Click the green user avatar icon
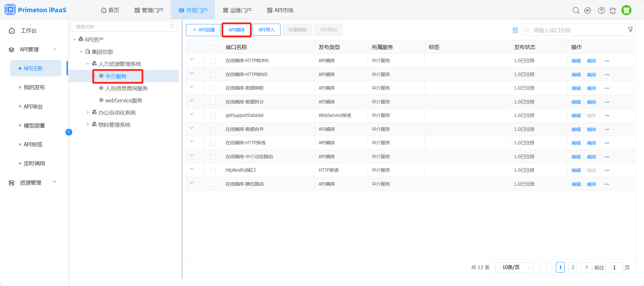This screenshot has width=644, height=286. pyautogui.click(x=626, y=10)
